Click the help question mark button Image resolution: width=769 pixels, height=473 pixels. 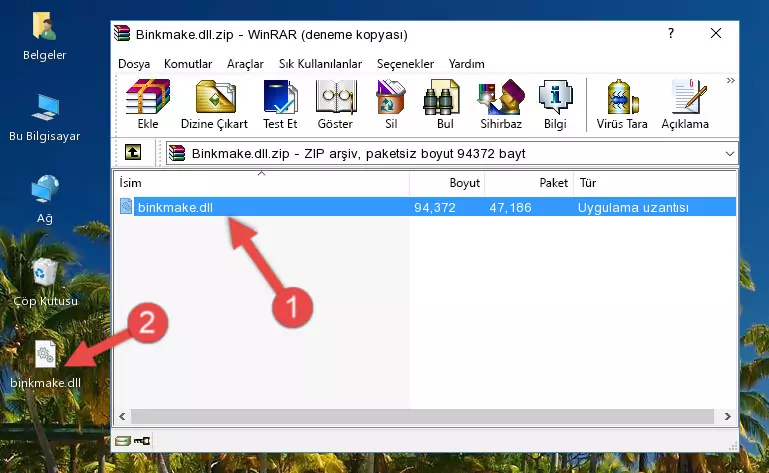click(670, 33)
